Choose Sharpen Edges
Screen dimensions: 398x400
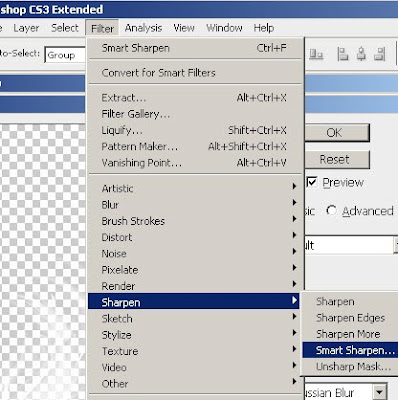coord(350,318)
